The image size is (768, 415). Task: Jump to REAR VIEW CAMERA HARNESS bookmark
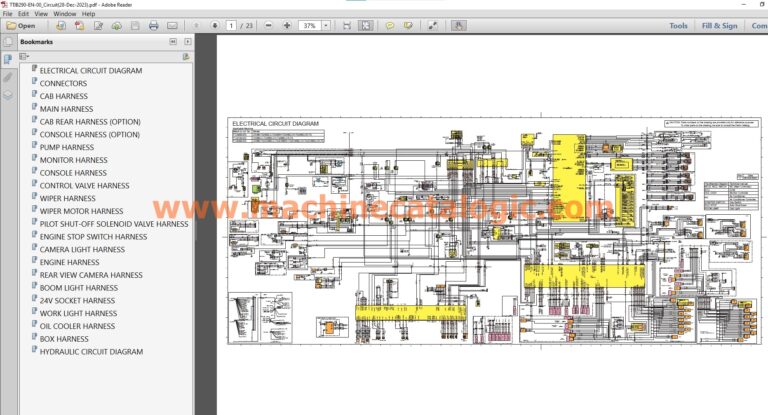pyautogui.click(x=91, y=275)
